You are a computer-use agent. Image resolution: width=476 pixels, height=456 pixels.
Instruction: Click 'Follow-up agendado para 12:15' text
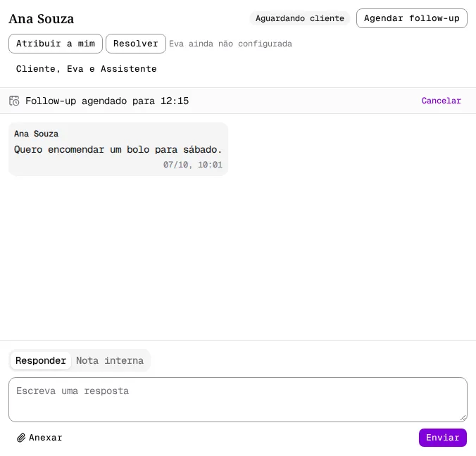coord(107,101)
